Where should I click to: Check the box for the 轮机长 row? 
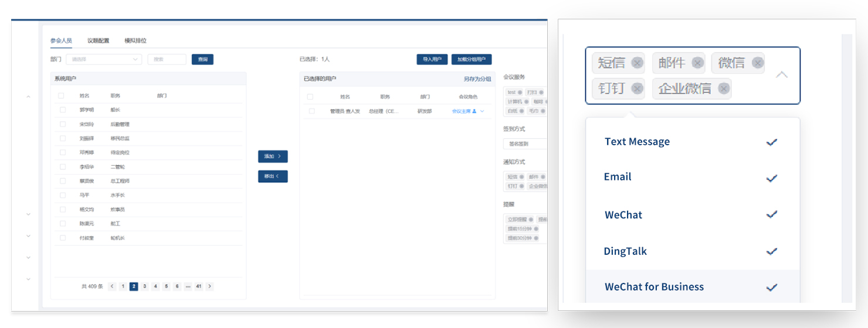click(x=63, y=238)
